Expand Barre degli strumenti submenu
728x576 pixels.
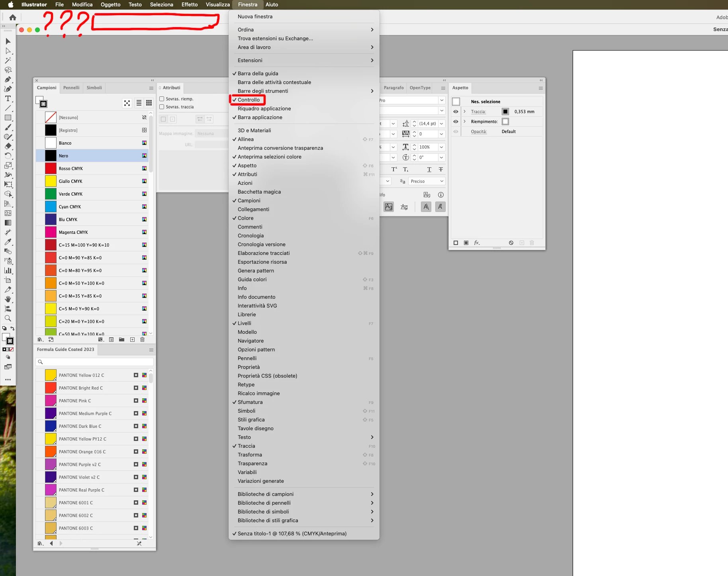[x=304, y=91]
